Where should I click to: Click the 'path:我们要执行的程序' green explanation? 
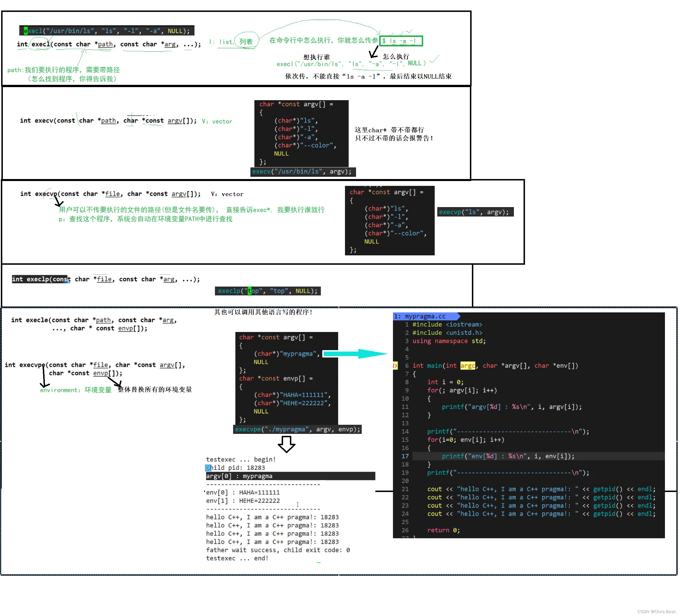pos(63,70)
